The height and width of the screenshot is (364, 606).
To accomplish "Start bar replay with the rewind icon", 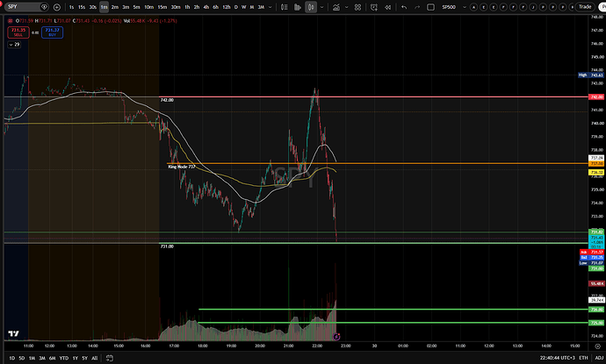I will pos(387,7).
